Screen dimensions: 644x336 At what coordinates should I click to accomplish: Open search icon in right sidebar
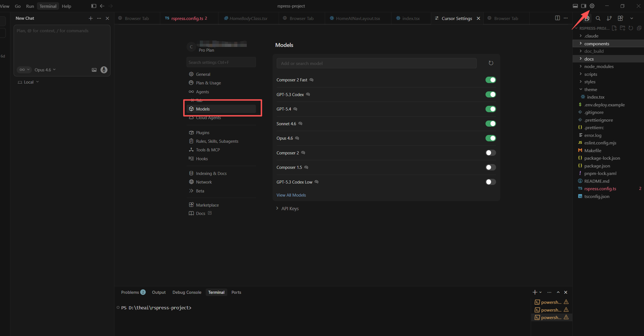coord(598,18)
